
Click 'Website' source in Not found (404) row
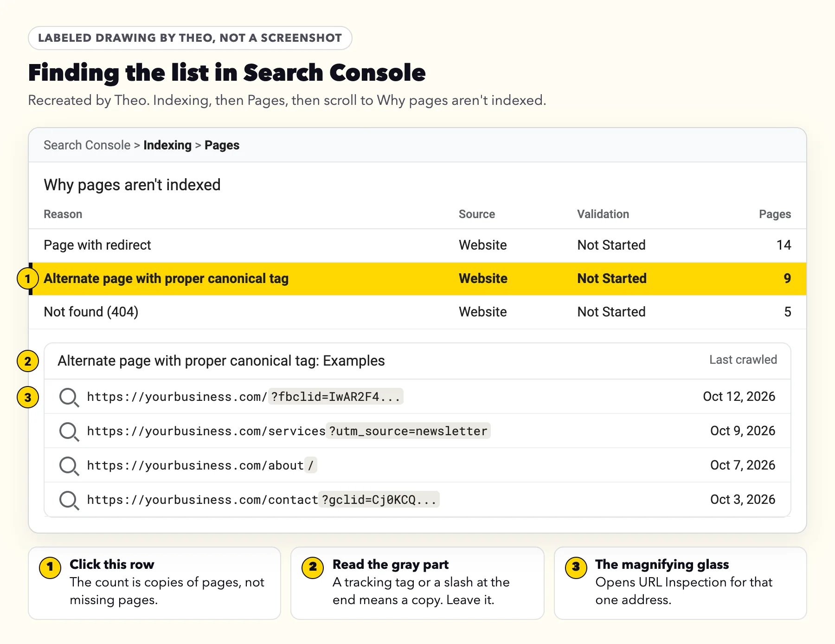point(483,312)
